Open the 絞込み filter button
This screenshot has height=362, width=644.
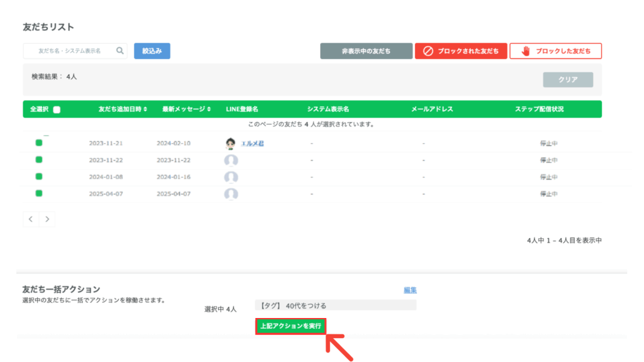point(152,51)
